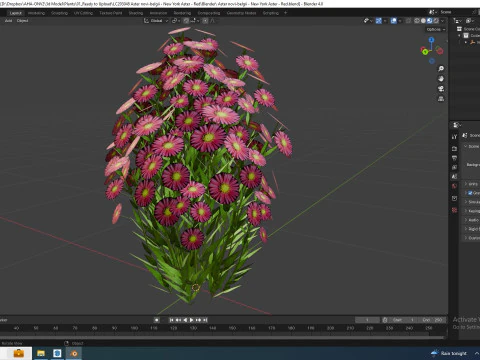Collapse the Scene panel
This screenshot has width=480, height=360.
click(471, 147)
